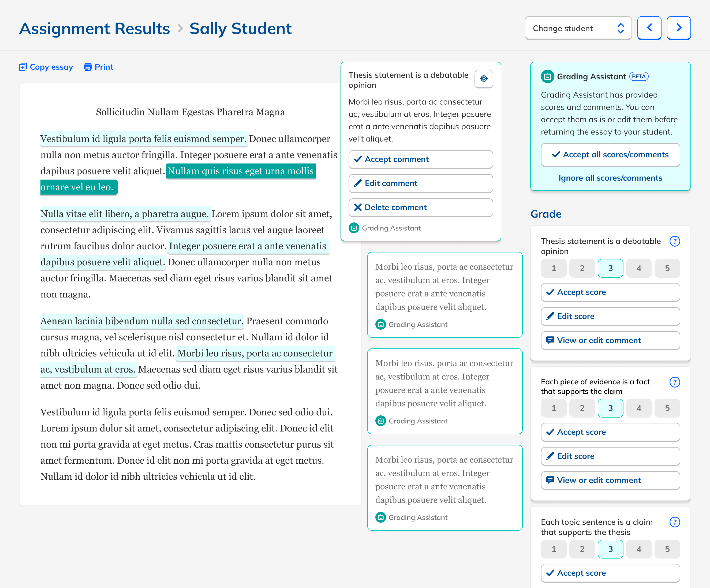This screenshot has height=588, width=710.
Task: Navigate to the next student
Action: [679, 28]
